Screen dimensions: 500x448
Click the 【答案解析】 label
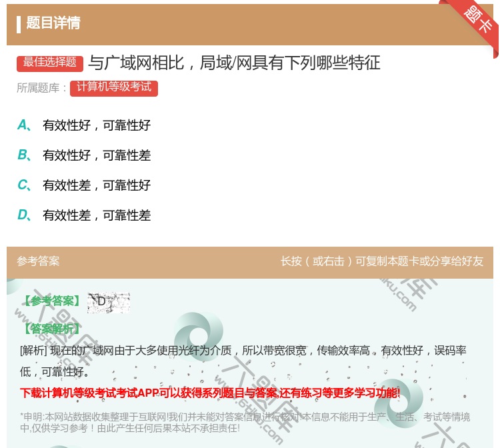pos(51,329)
